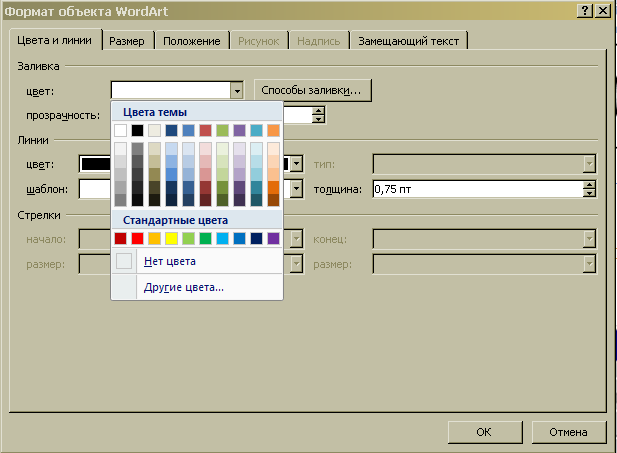Pick dark navy blue theme swatch
Image resolution: width=617 pixels, height=453 pixels.
coord(171,130)
